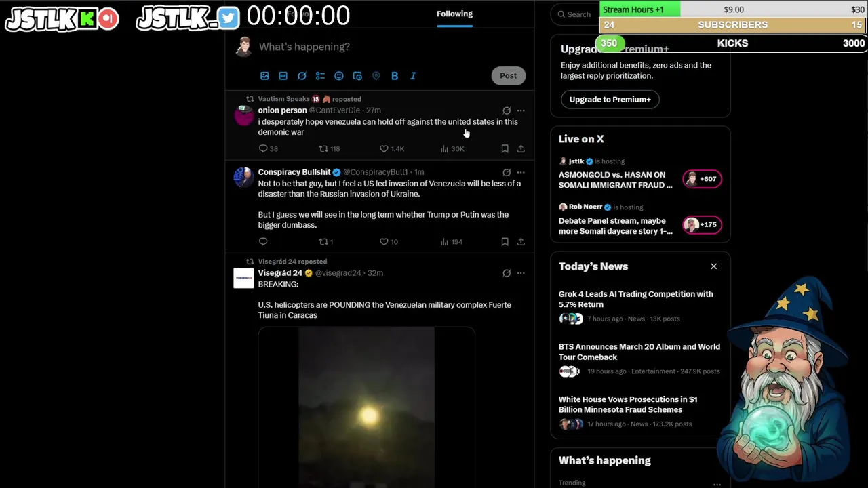
Task: Share onion person's post
Action: click(521, 148)
